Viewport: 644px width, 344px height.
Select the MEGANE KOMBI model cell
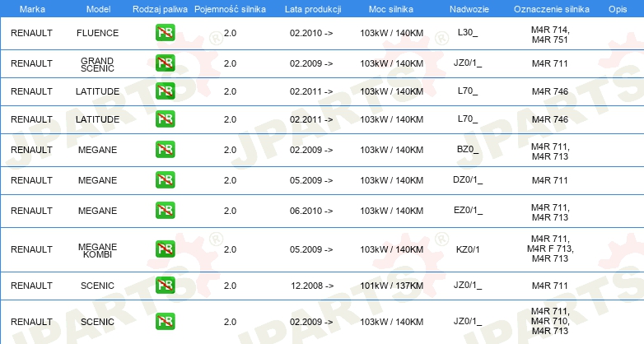tap(97, 250)
